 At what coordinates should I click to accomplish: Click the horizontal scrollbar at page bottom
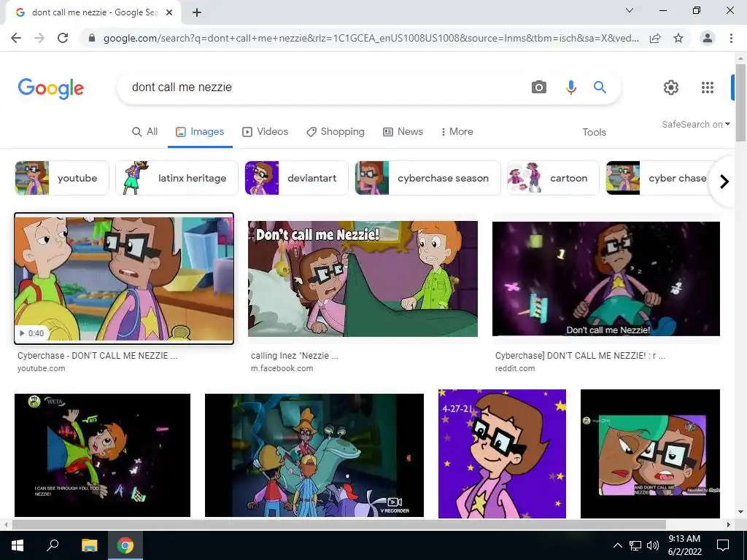[x=338, y=525]
